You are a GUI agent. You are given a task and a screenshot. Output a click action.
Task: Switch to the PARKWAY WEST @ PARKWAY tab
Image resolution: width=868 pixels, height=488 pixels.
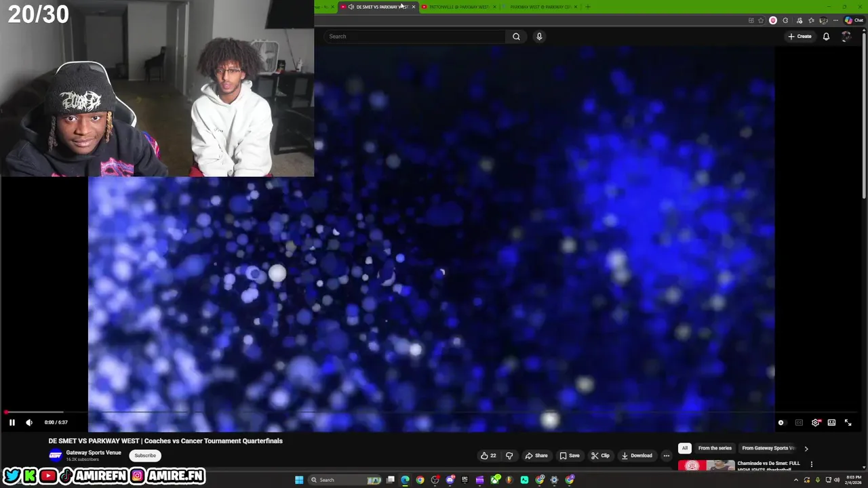click(x=540, y=7)
